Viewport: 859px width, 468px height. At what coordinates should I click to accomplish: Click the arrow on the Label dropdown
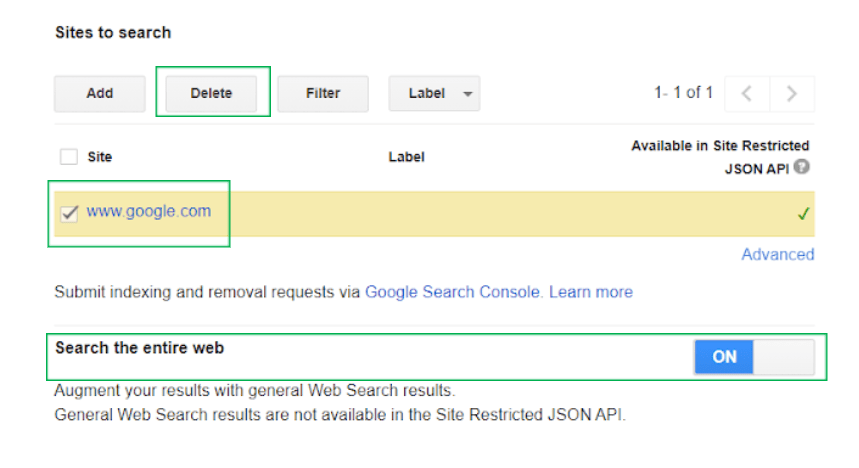(467, 94)
